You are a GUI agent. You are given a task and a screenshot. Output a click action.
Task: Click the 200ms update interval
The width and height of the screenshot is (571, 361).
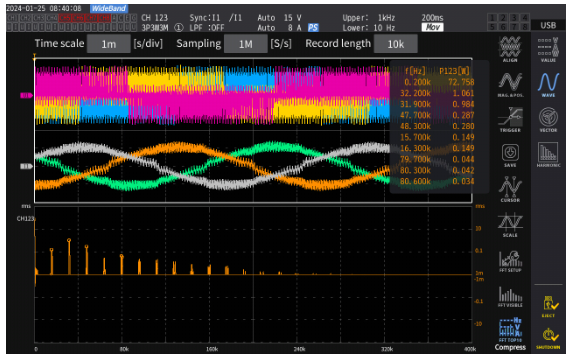[432, 17]
